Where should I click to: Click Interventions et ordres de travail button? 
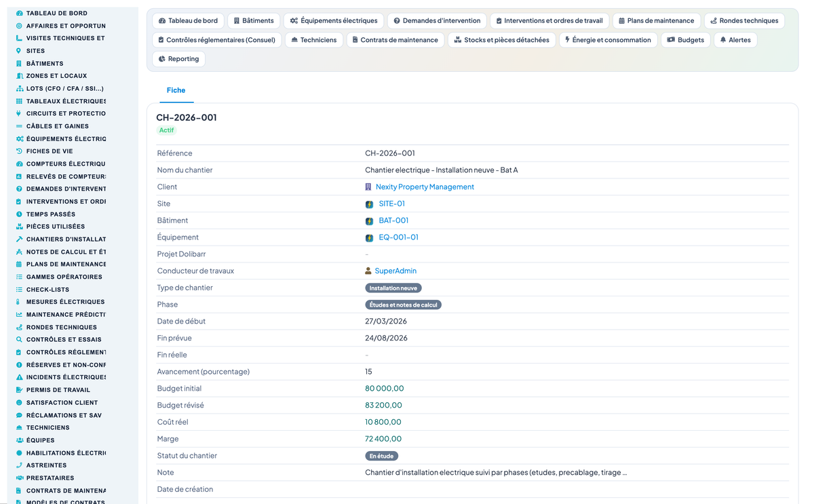coord(549,21)
